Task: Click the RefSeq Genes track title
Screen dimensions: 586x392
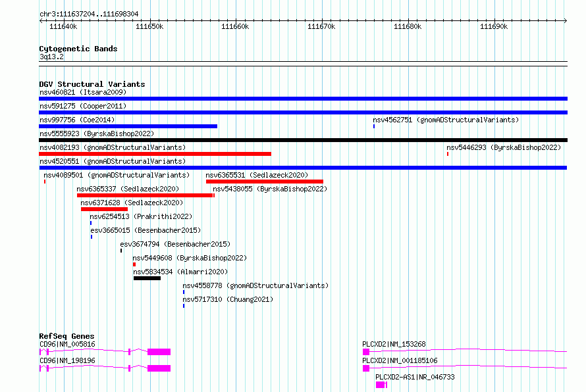Action: tap(67, 336)
